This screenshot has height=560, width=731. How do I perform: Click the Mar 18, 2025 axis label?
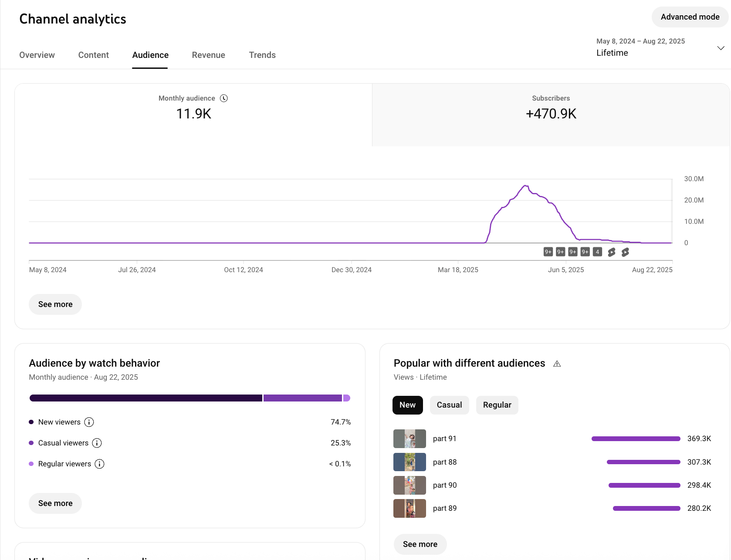click(x=458, y=270)
